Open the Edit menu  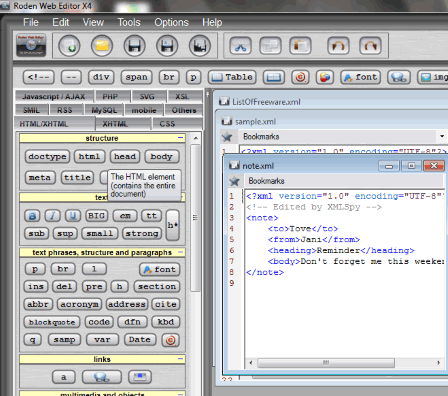[61, 22]
